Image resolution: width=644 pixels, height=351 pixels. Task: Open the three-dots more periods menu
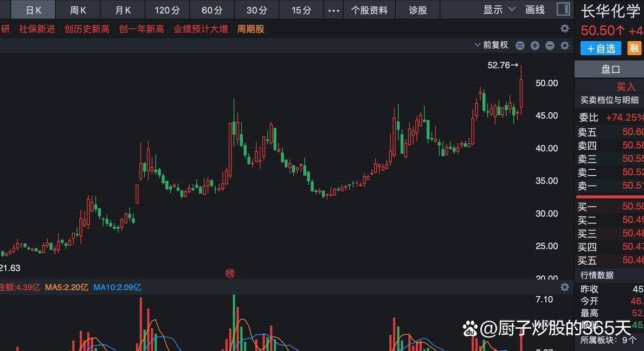click(x=334, y=10)
